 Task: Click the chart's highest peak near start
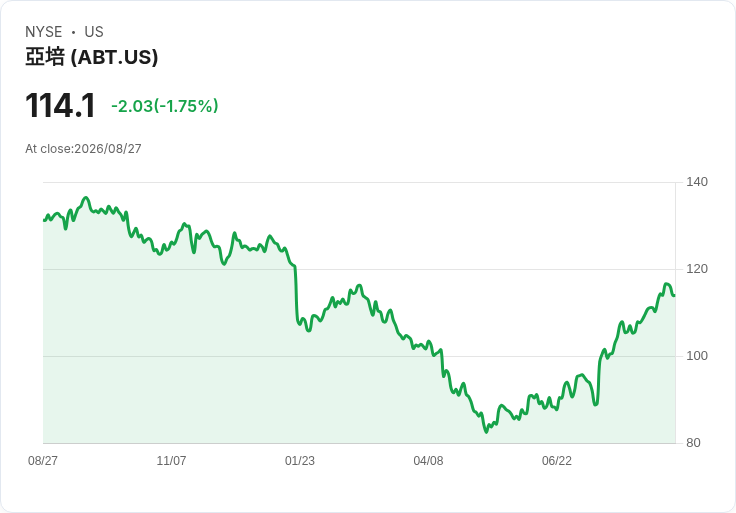pos(86,198)
